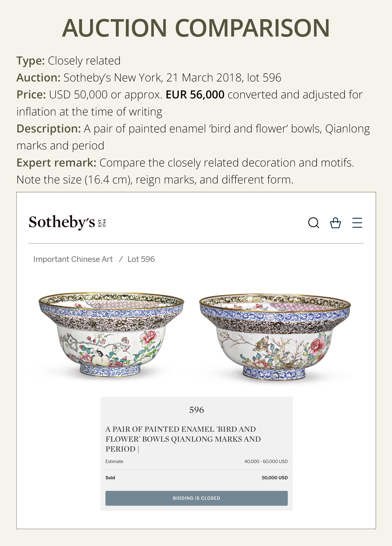This screenshot has width=392, height=546.
Task: Click the Expert remark label
Action: coord(56,163)
